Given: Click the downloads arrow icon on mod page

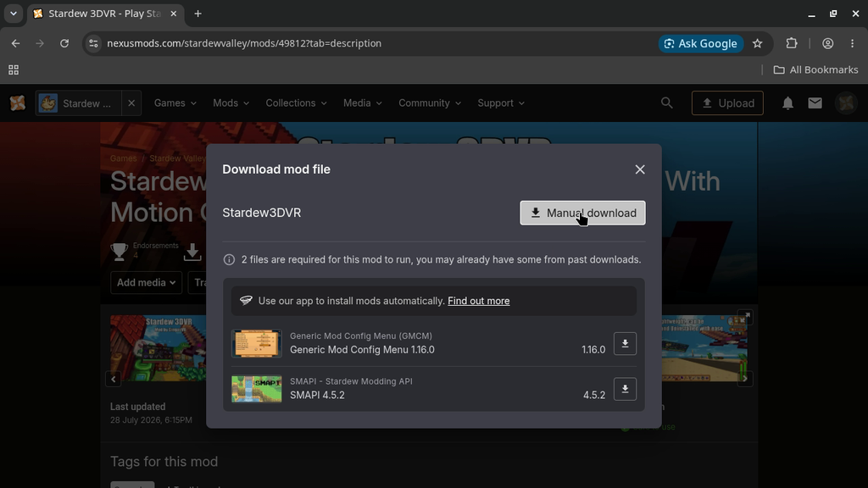Looking at the screenshot, I should pos(192,252).
